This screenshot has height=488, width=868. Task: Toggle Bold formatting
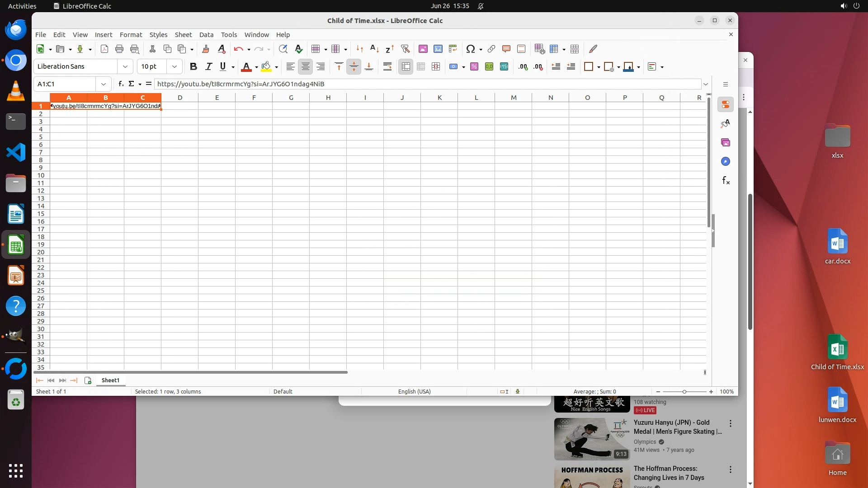193,67
